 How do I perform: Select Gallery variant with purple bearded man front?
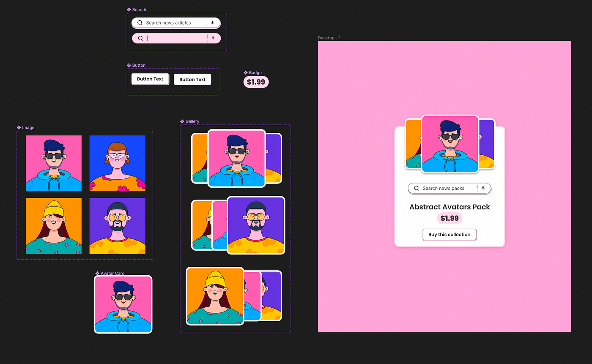[x=238, y=225]
